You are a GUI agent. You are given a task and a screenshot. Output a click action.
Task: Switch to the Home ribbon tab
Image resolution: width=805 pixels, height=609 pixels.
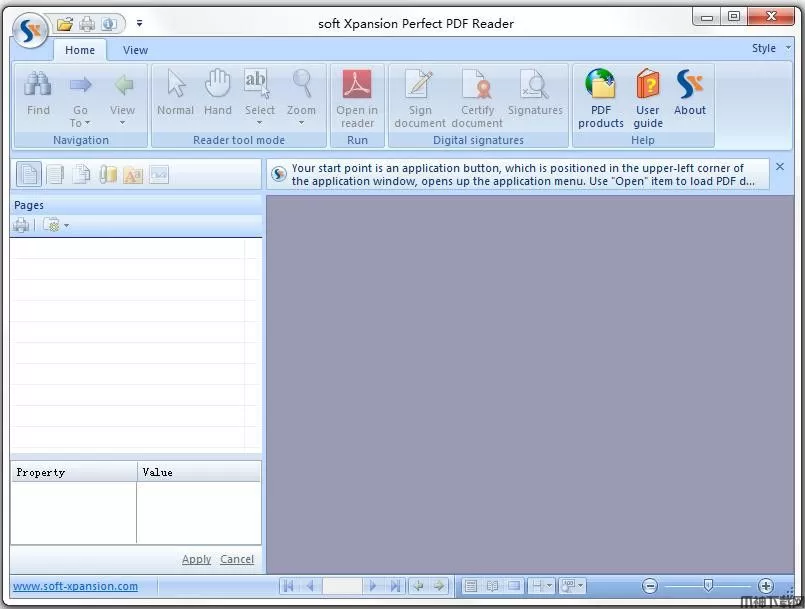(80, 50)
